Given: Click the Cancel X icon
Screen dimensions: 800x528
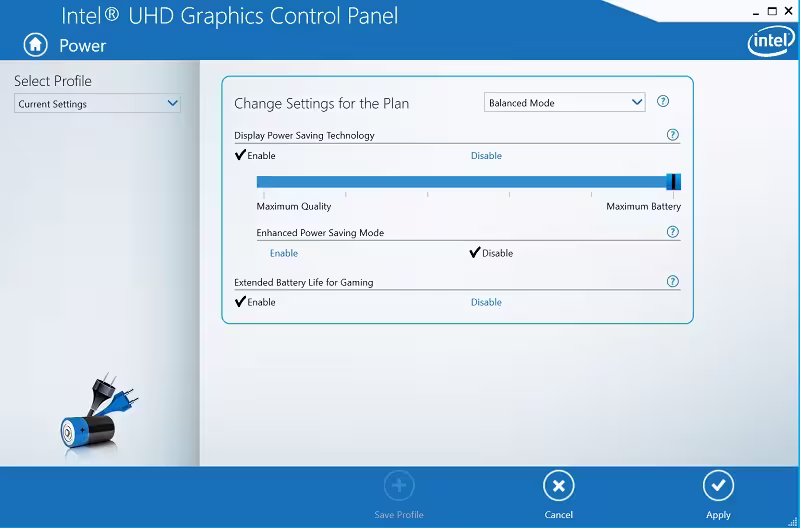Looking at the screenshot, I should pyautogui.click(x=559, y=486).
